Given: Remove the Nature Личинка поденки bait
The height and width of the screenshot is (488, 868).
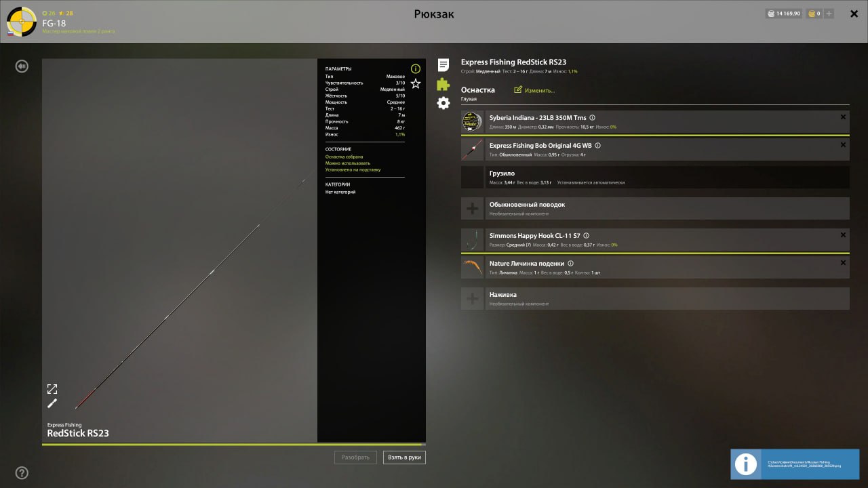Looking at the screenshot, I should click(843, 263).
